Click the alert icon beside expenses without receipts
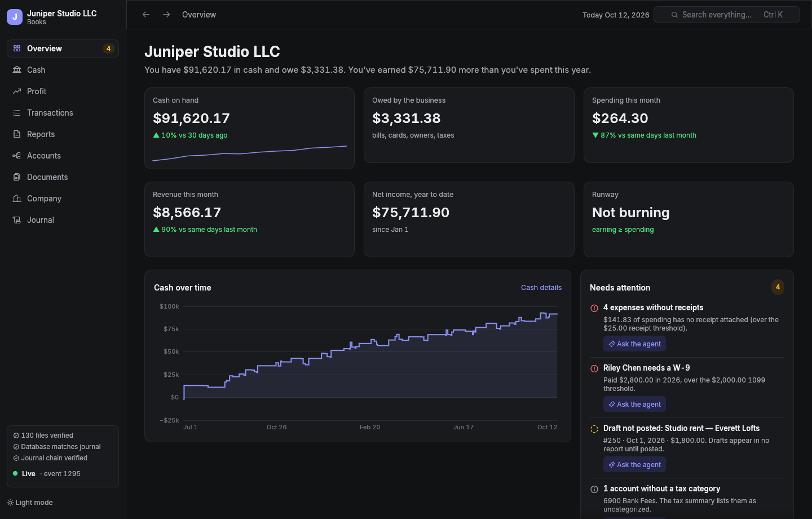The height and width of the screenshot is (519, 812). (594, 308)
